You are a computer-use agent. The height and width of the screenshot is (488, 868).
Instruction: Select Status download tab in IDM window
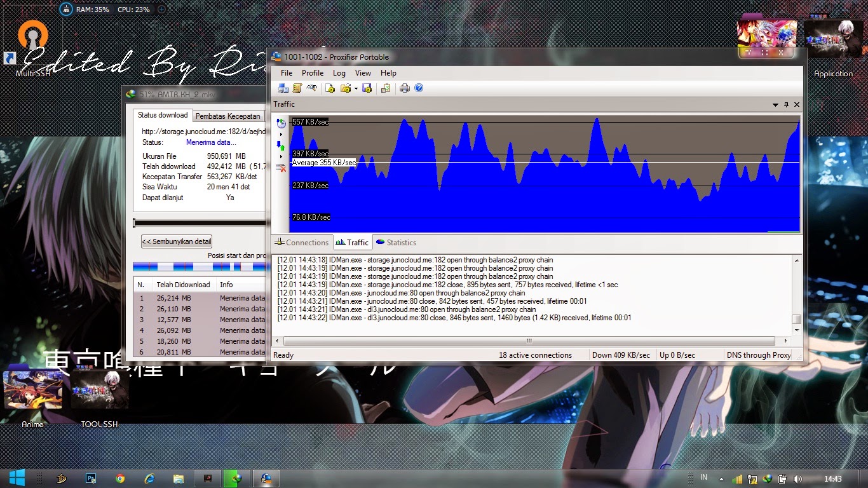pos(163,115)
